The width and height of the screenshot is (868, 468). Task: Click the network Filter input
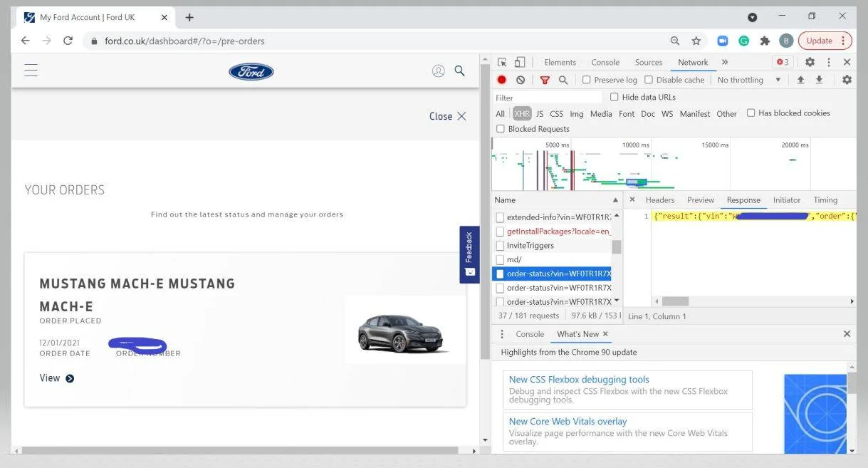click(548, 98)
